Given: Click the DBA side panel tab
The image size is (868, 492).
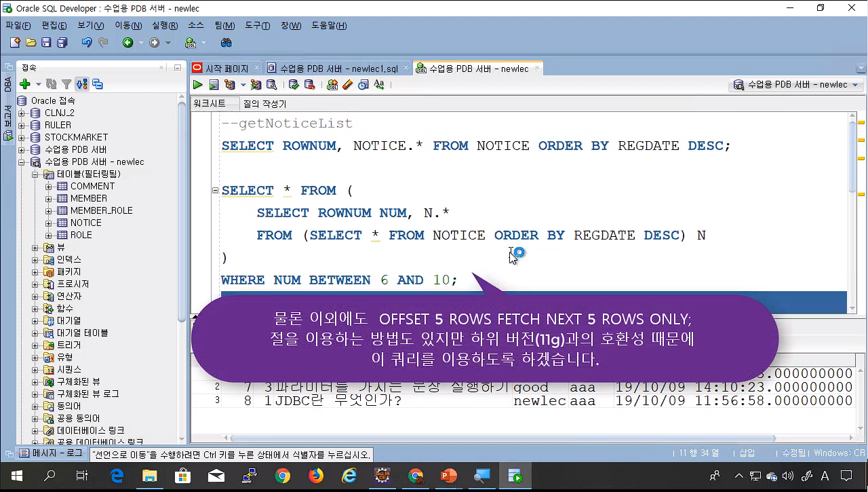Looking at the screenshot, I should [8, 84].
